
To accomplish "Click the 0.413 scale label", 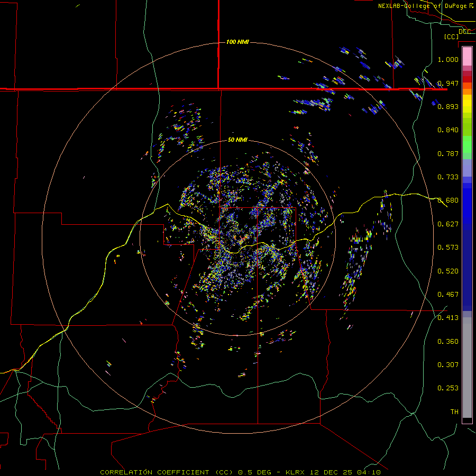I will pos(448,318).
